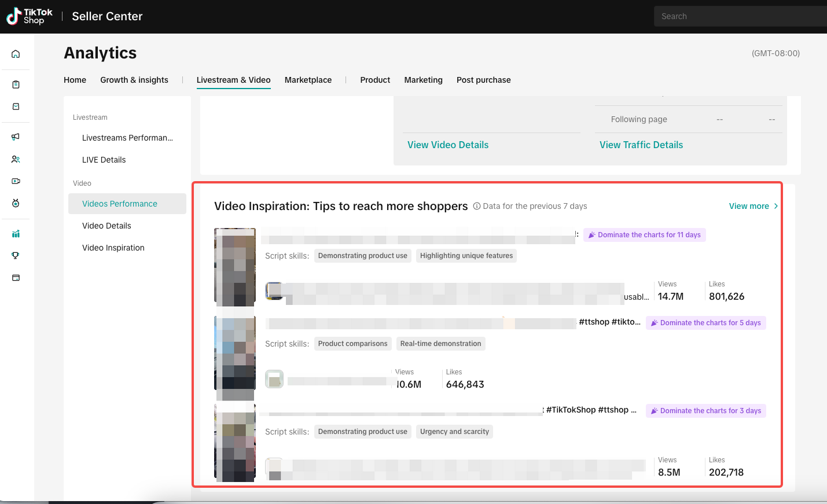The image size is (827, 504).
Task: Click the View Video Details link
Action: pyautogui.click(x=448, y=145)
